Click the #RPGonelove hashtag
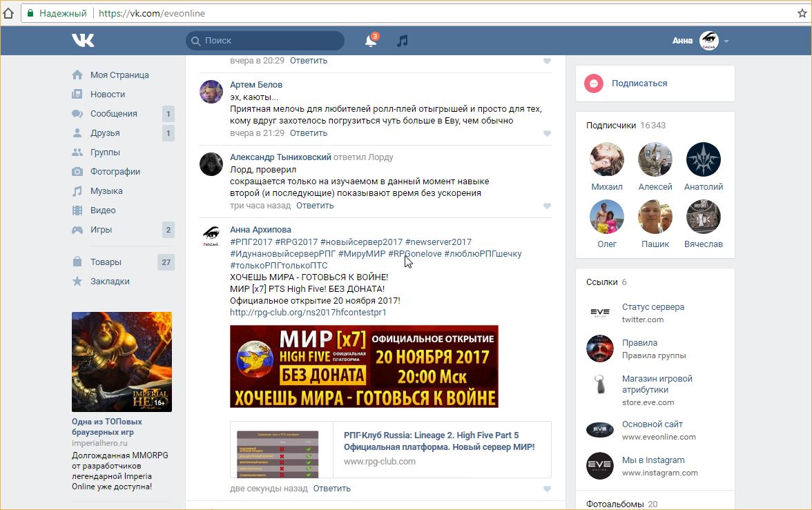The image size is (812, 510). (415, 254)
